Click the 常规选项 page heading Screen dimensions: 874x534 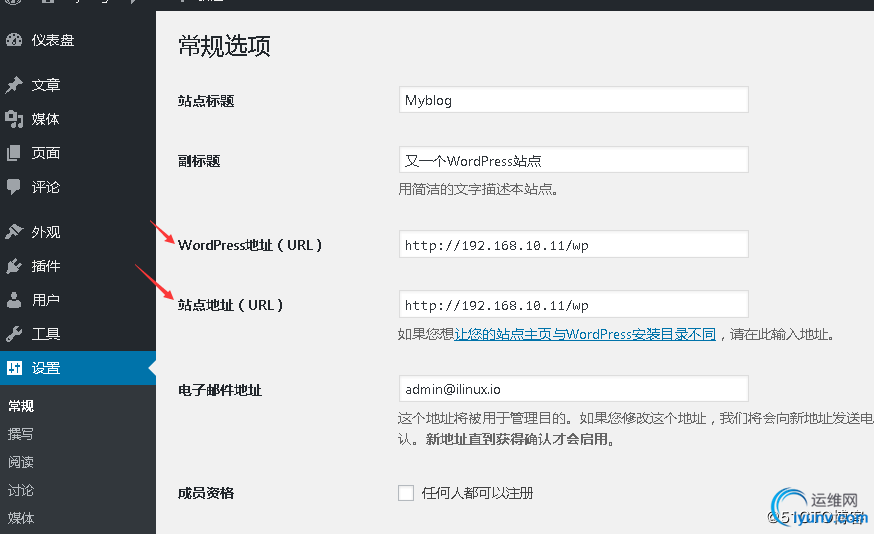(x=225, y=46)
